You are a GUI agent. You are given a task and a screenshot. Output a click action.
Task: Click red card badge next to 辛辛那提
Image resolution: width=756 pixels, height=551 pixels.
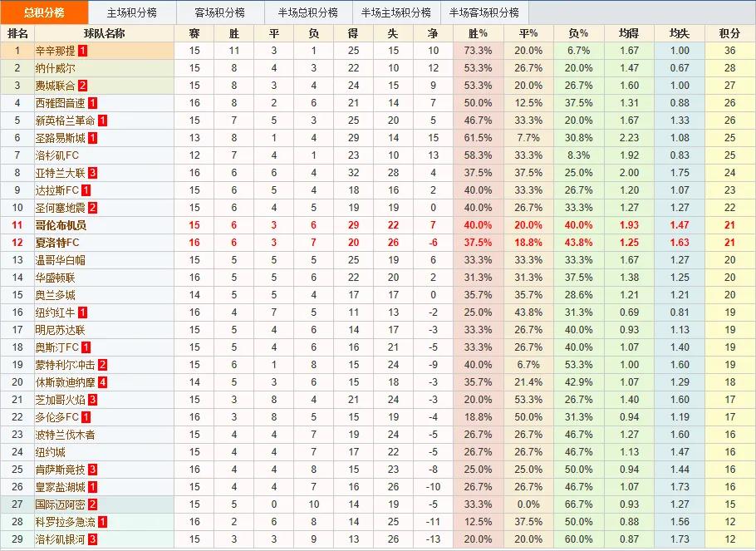click(83, 51)
